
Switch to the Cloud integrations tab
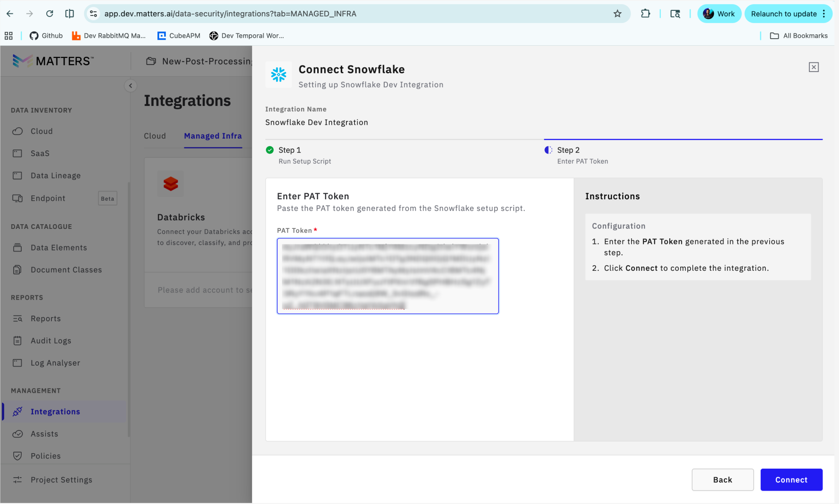click(x=155, y=136)
